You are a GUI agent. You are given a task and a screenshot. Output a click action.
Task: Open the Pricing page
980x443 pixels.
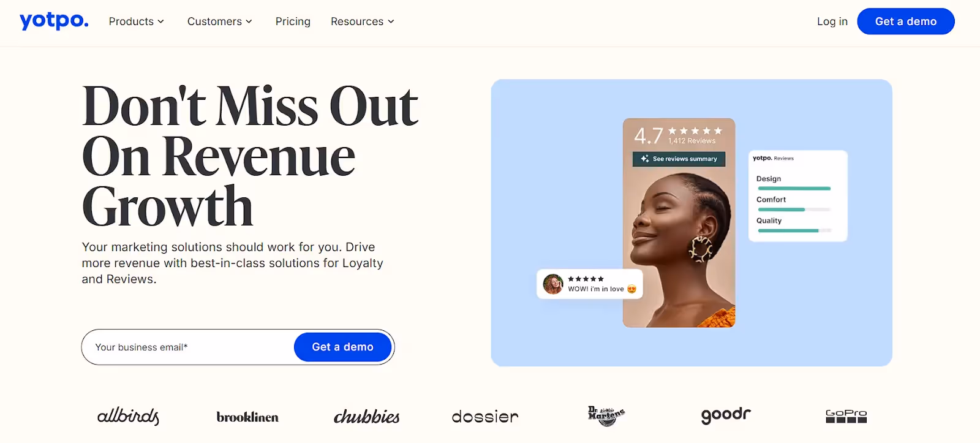click(293, 21)
